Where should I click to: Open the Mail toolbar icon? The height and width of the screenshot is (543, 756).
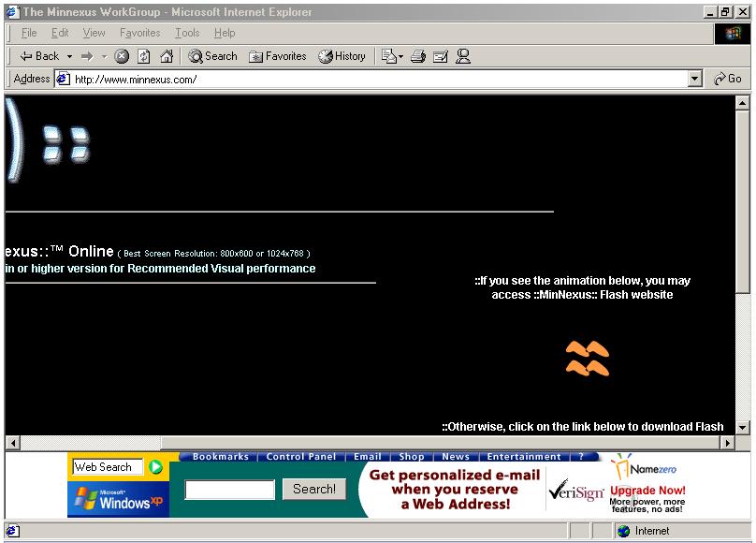coord(388,56)
